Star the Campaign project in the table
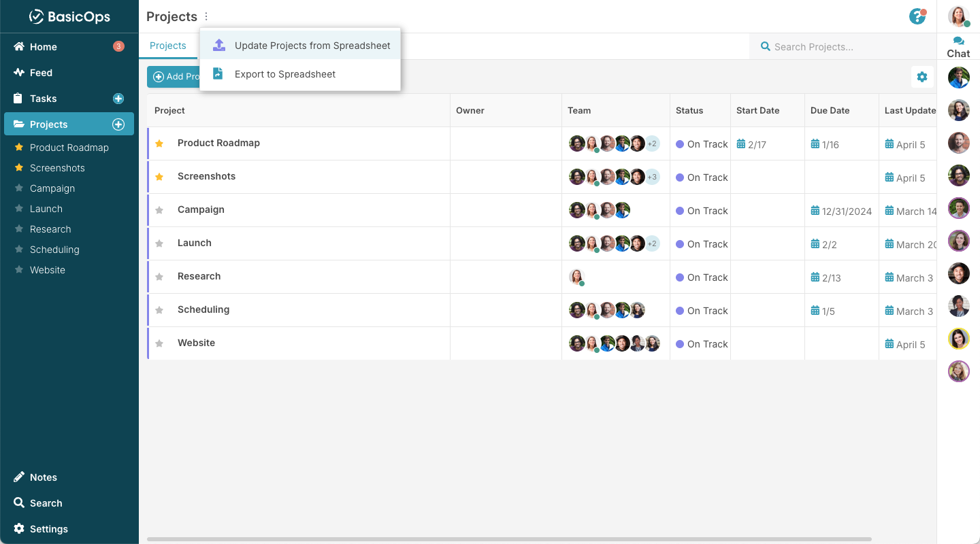980x544 pixels. (x=159, y=210)
